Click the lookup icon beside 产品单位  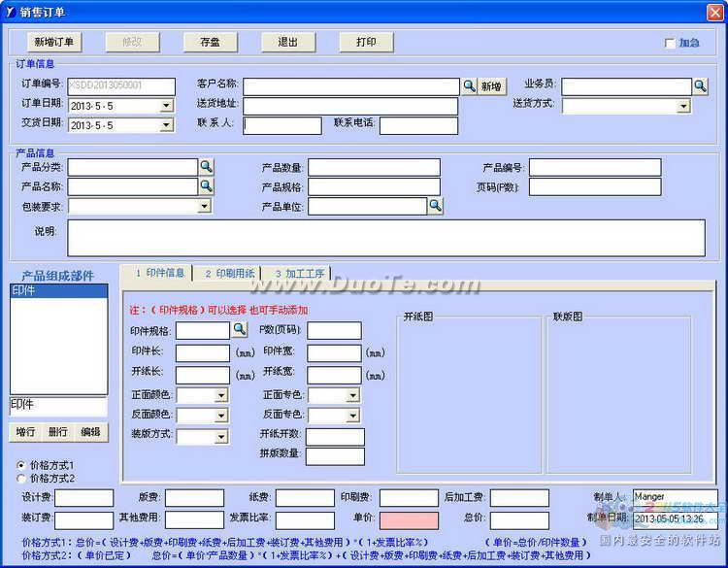pyautogui.click(x=436, y=206)
